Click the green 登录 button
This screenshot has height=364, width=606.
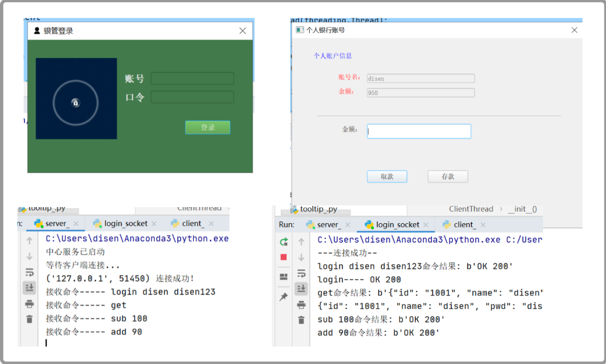click(x=208, y=127)
